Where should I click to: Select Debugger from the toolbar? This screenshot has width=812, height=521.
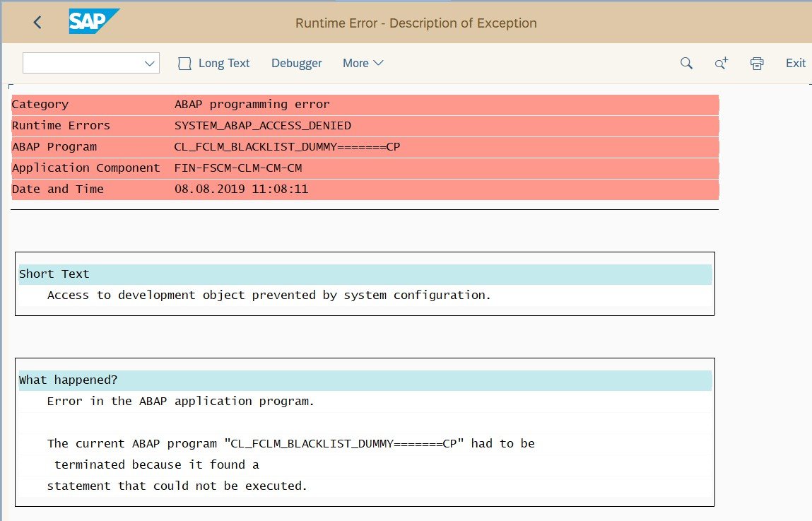point(296,63)
